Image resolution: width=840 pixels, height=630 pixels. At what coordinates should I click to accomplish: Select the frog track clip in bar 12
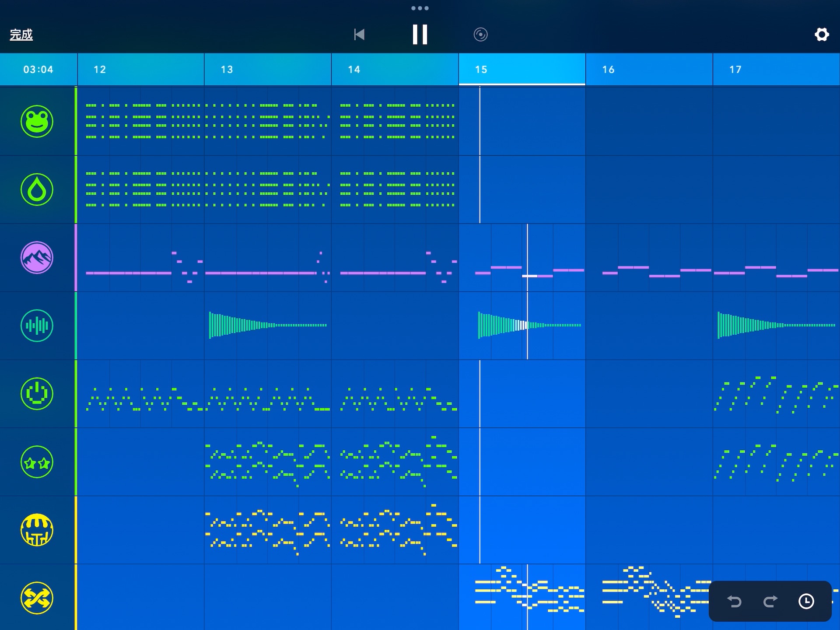[141, 121]
